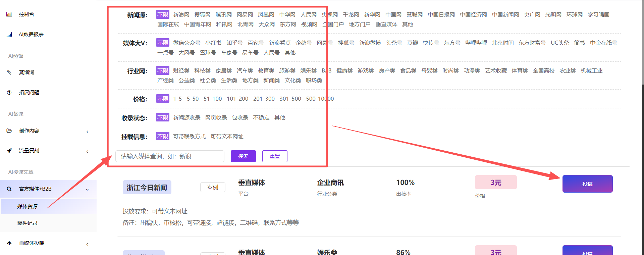644x255 pixels.
Task: Select 微信公众号 in the 媒体大V filter
Action: tap(186, 43)
